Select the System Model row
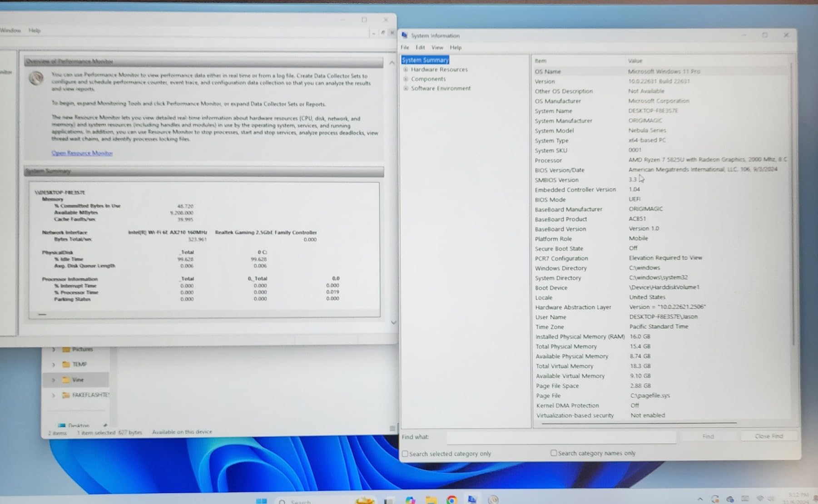This screenshot has height=504, width=818. pyautogui.click(x=661, y=131)
